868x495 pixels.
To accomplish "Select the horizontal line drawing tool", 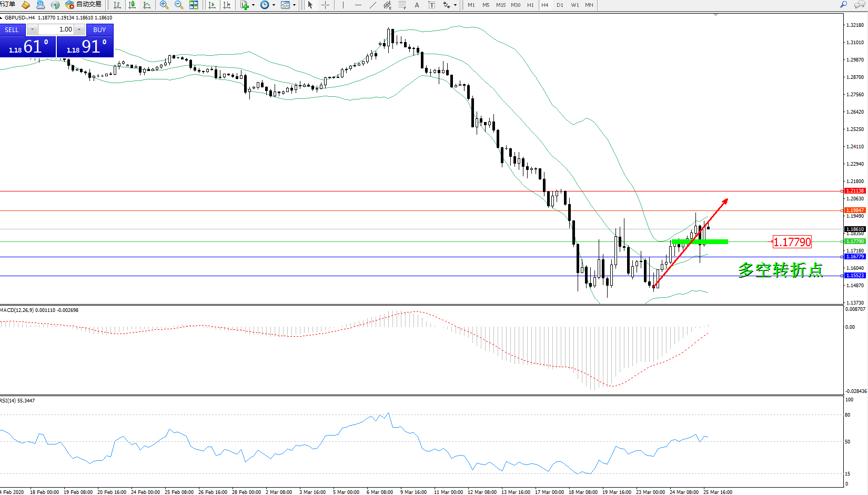I will click(358, 5).
